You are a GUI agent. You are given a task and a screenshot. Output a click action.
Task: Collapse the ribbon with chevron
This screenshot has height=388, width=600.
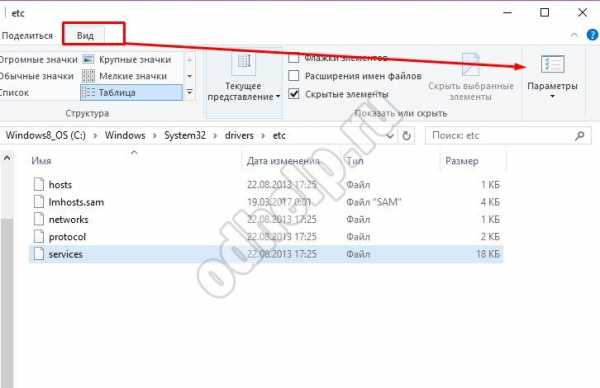[x=574, y=35]
